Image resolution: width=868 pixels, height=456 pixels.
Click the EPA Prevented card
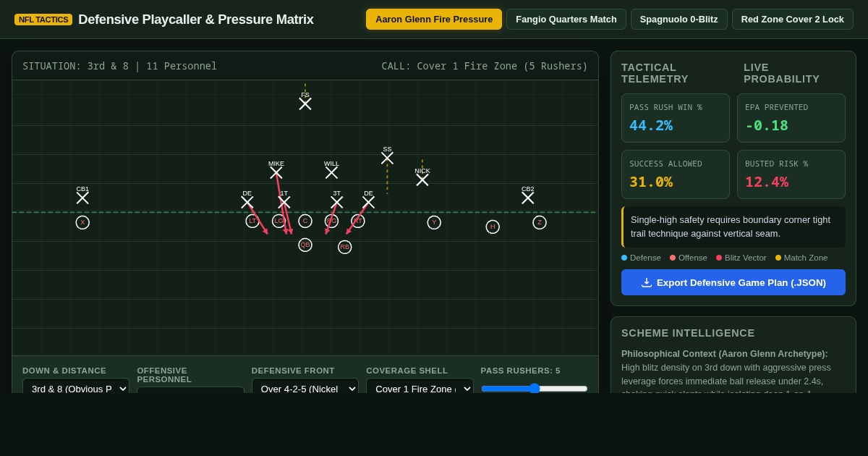(x=791, y=118)
